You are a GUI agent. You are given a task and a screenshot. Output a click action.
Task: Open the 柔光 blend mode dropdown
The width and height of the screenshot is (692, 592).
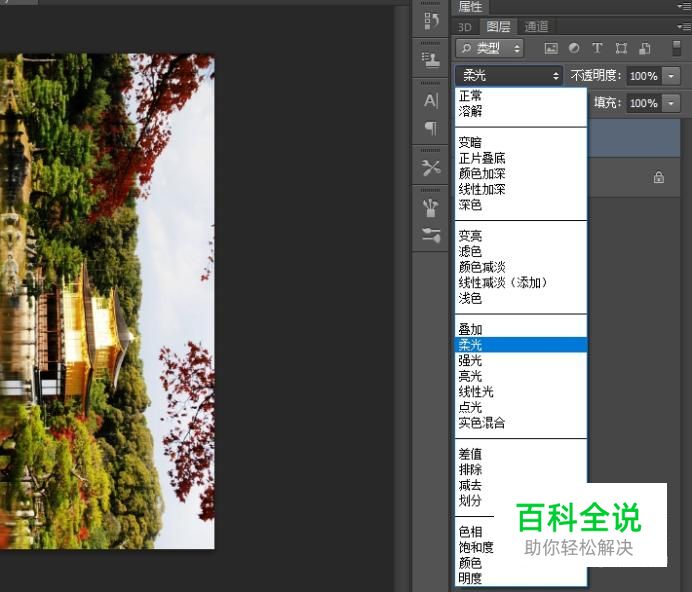coord(509,76)
